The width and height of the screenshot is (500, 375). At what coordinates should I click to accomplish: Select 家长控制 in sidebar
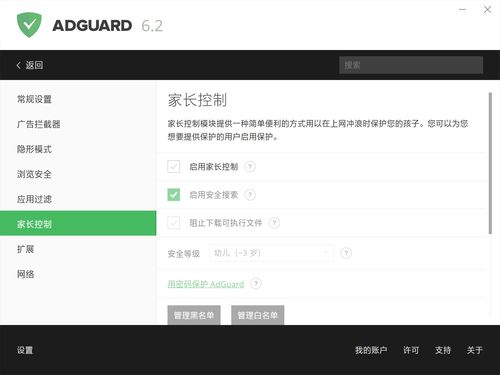[78, 223]
